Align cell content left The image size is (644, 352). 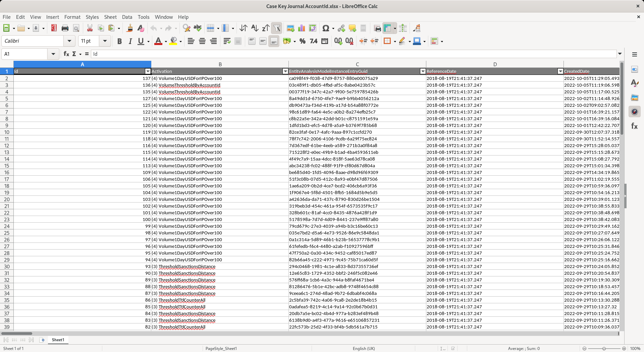pos(191,41)
